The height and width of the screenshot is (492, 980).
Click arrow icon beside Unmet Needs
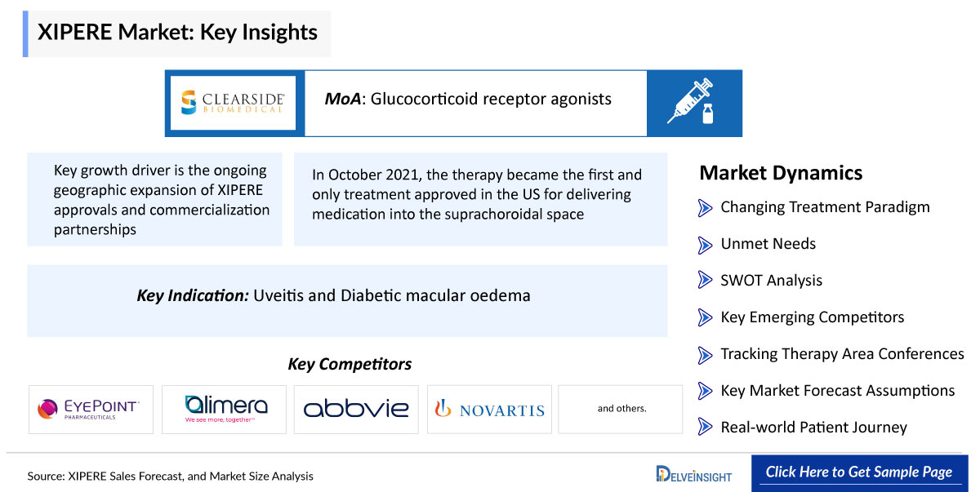point(705,245)
